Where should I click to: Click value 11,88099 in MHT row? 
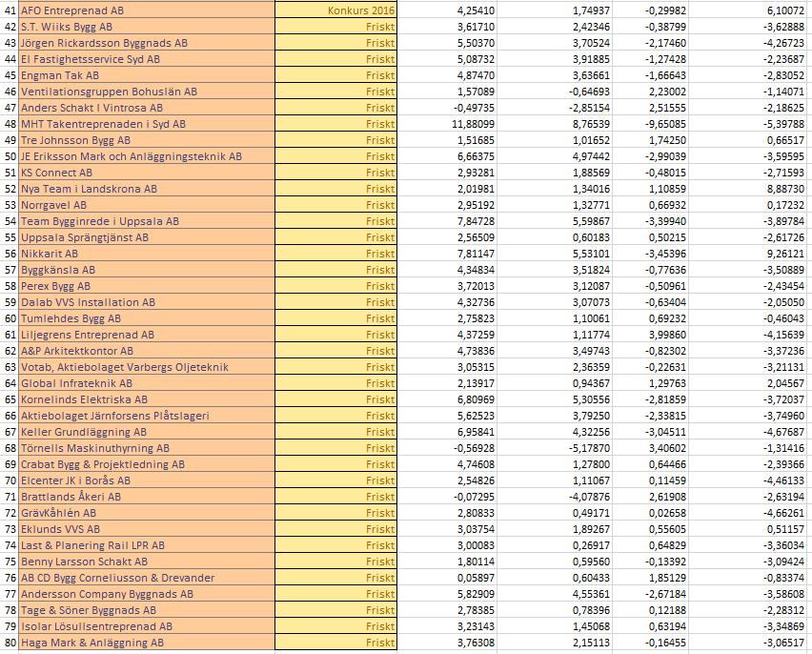(447, 124)
